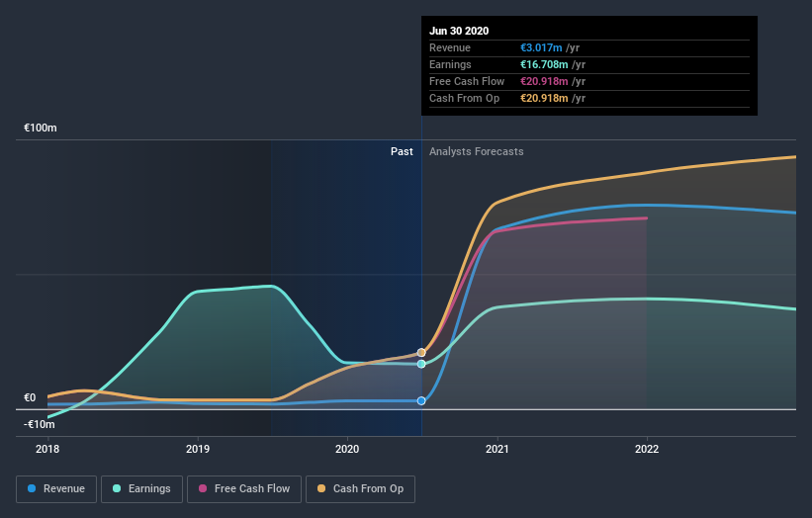Toggle the Cash From Op legend button
812x518 pixels.
click(360, 489)
